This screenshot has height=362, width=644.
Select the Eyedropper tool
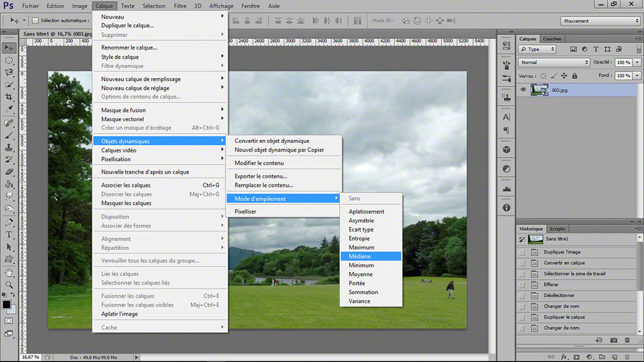coord(9,109)
